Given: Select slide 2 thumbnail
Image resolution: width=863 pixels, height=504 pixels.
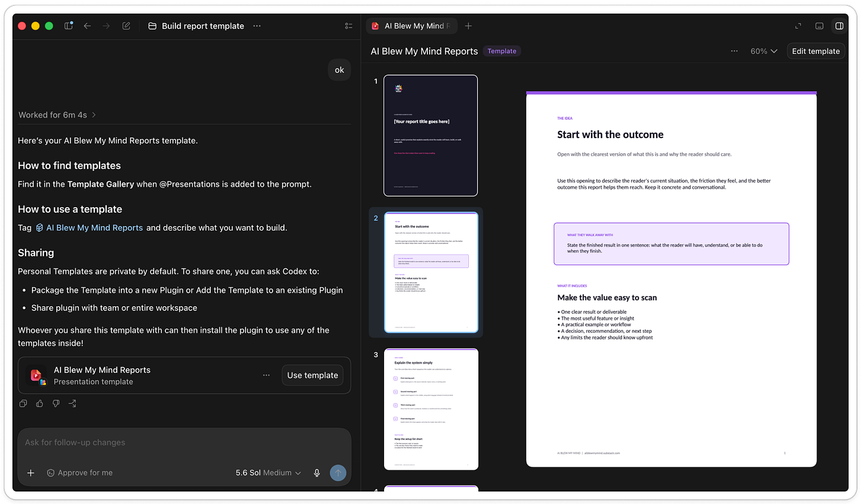Looking at the screenshot, I should (431, 272).
